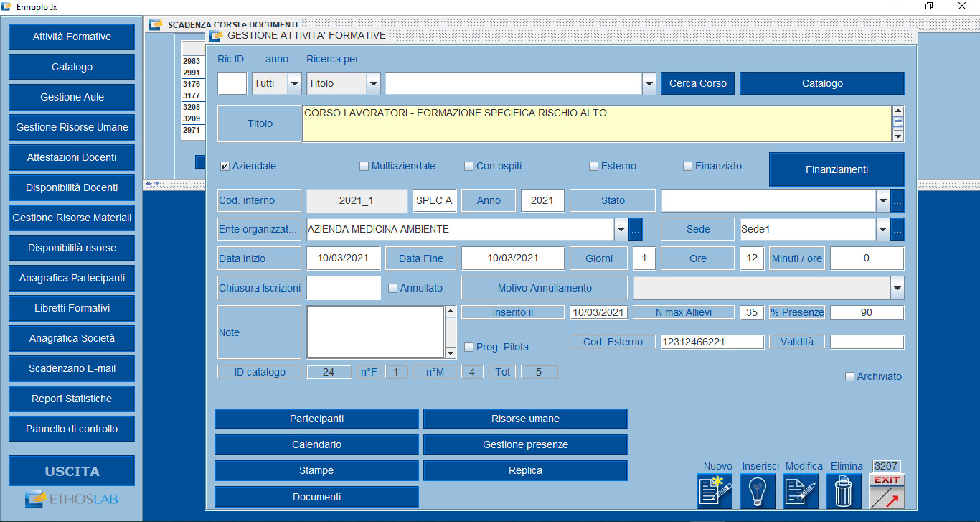Expand the Motivo Annullamento dropdown
Viewport: 980px width, 522px height.
pos(897,288)
